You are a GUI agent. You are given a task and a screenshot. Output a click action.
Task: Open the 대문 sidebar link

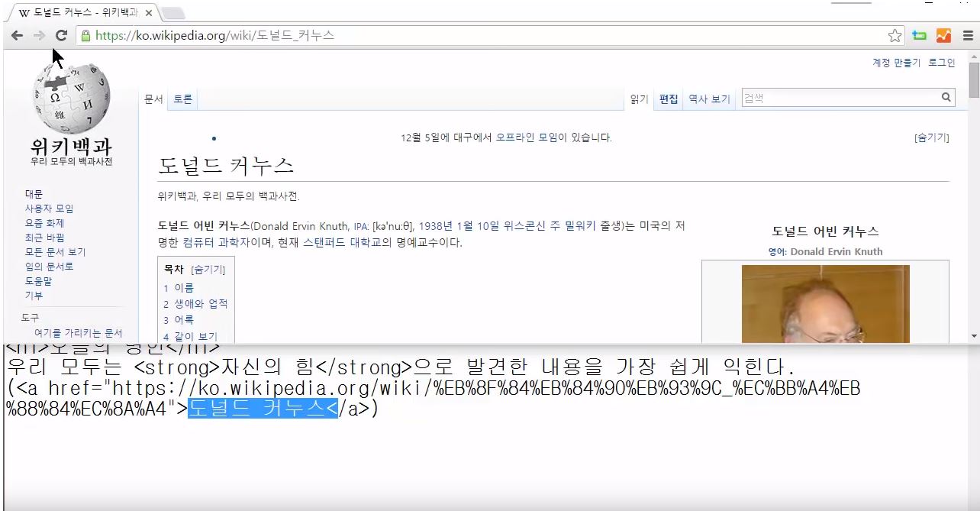(x=34, y=194)
